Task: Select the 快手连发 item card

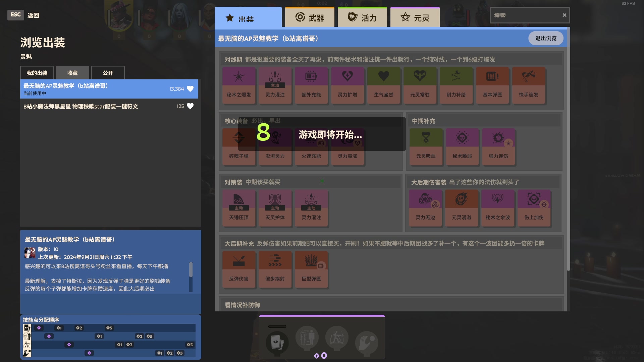Action: click(529, 85)
